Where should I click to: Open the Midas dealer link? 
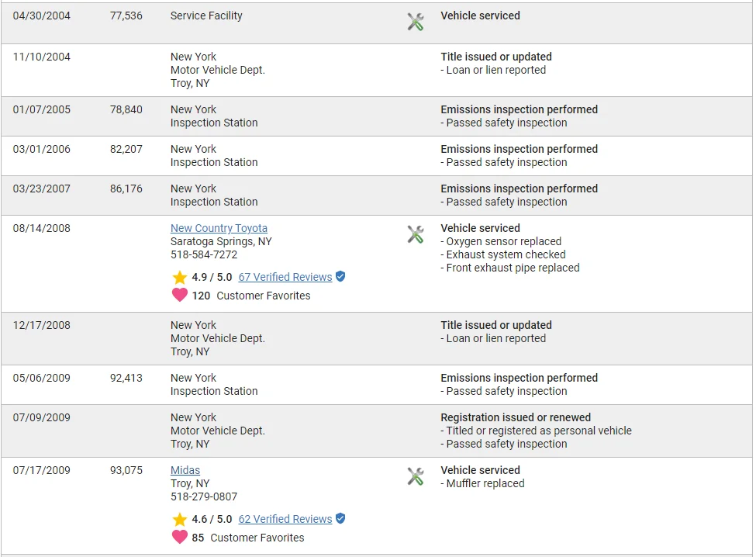coord(185,470)
